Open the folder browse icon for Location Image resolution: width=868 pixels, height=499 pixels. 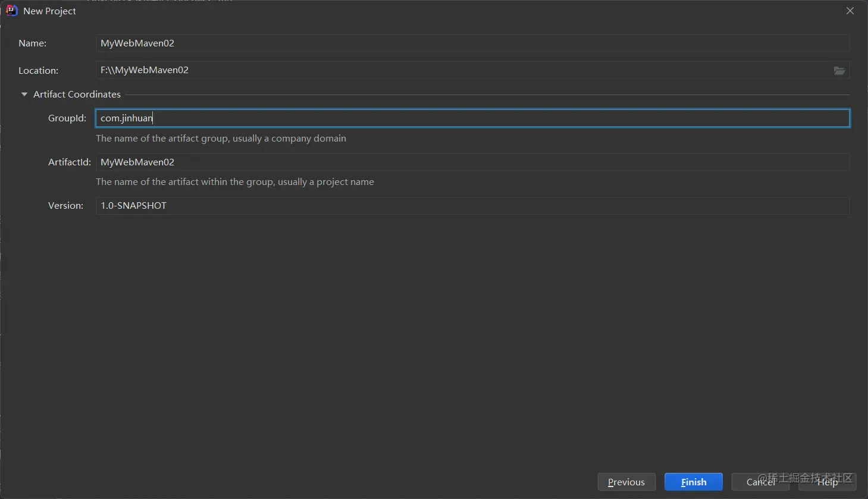point(839,70)
